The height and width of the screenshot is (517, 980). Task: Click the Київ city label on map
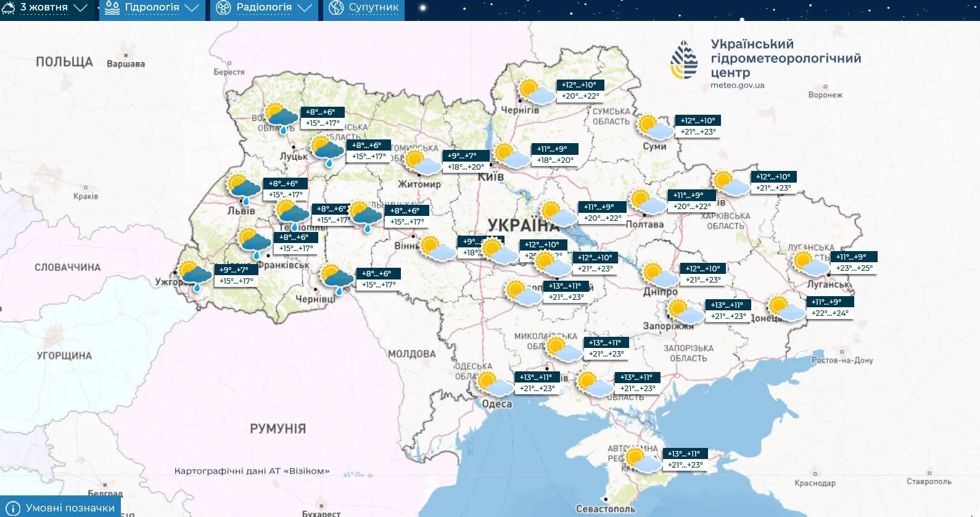coord(490,176)
